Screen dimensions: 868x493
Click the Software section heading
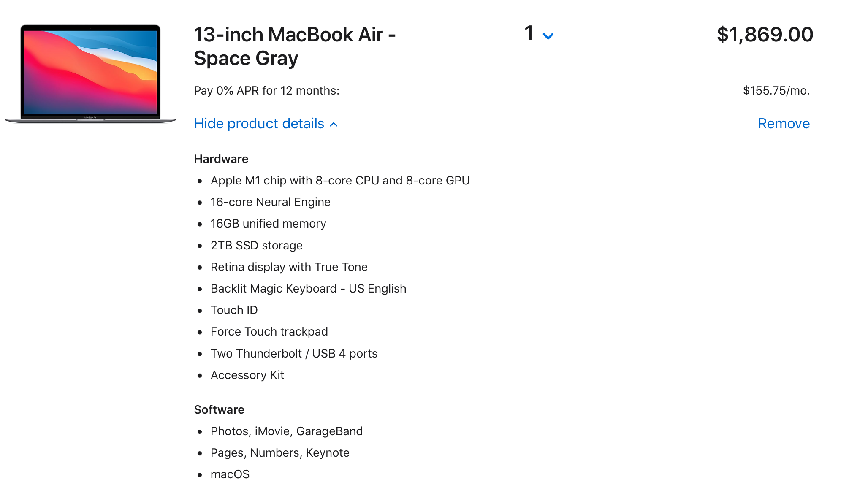219,410
